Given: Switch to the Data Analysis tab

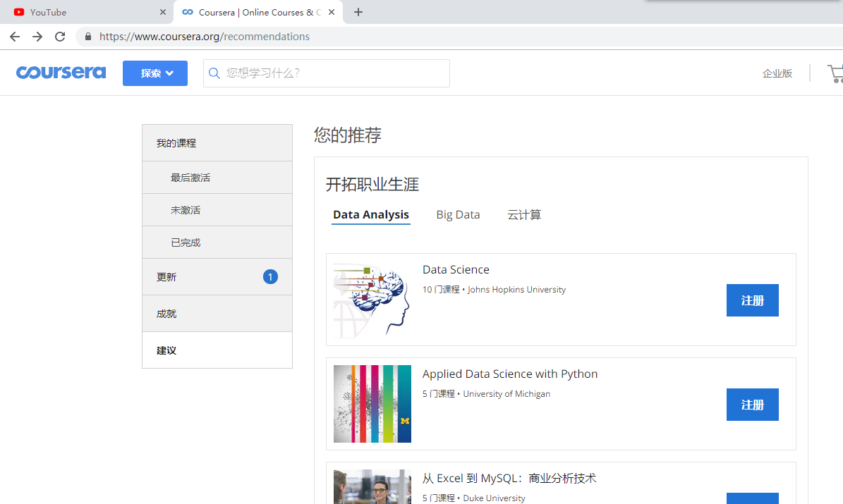Looking at the screenshot, I should point(371,214).
